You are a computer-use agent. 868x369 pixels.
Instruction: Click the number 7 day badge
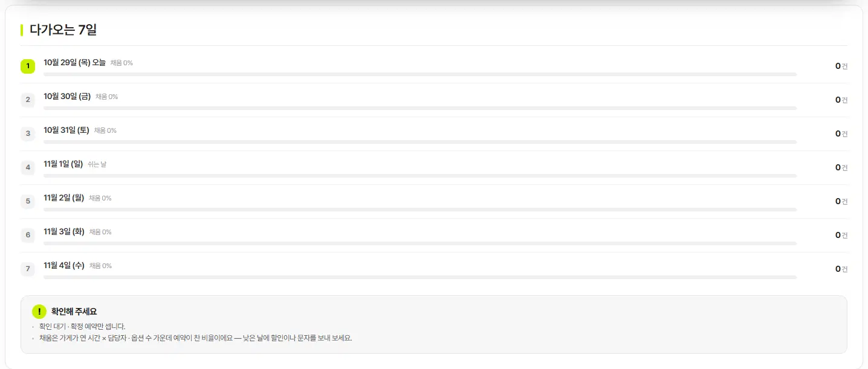[28, 269]
